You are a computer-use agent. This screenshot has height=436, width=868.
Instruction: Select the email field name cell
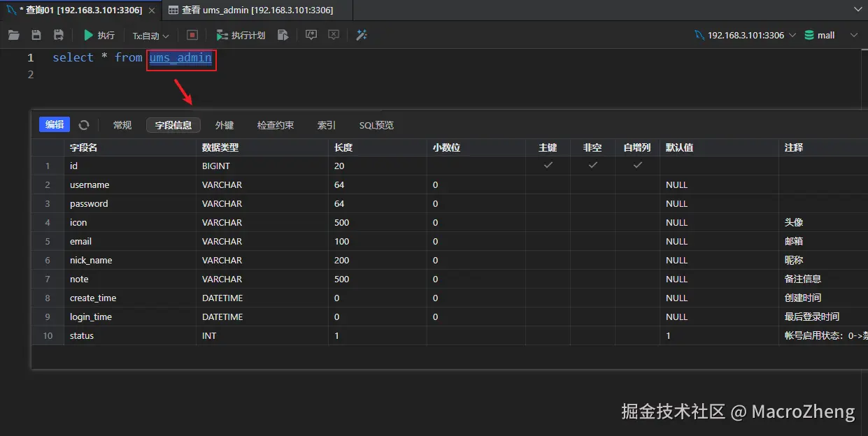130,241
